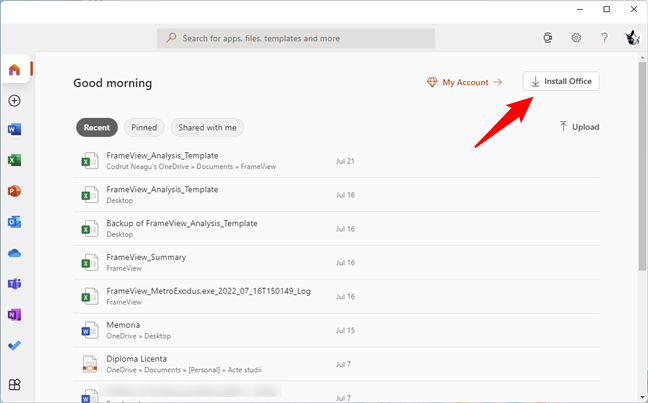Switch to Shared with me tab
Image resolution: width=648 pixels, height=403 pixels.
pos(207,127)
